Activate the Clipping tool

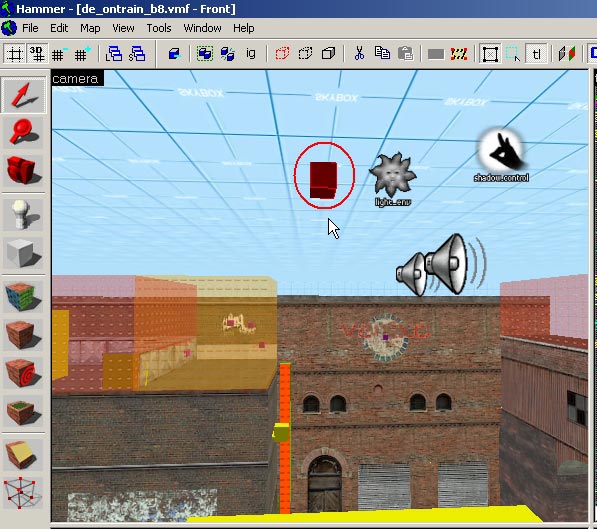point(23,455)
